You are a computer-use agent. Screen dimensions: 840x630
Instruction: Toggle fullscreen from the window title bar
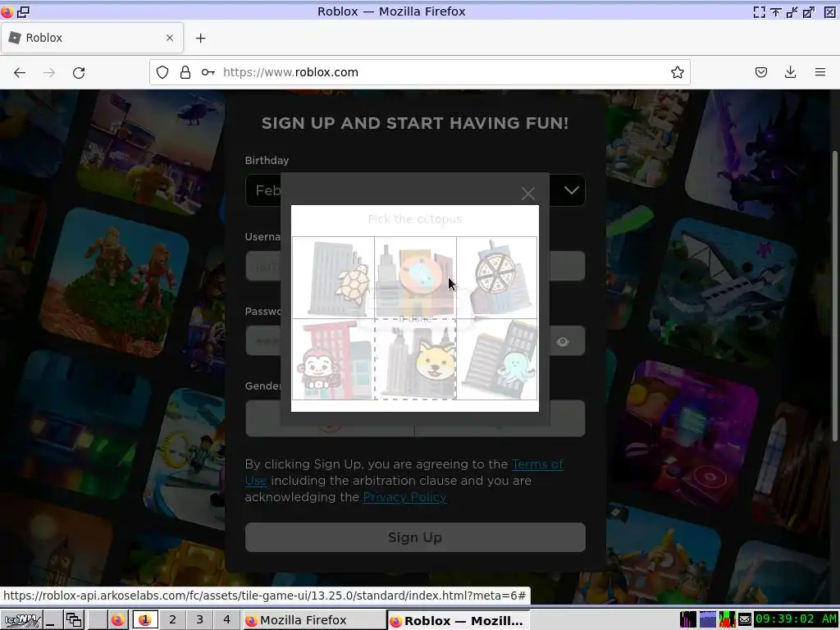click(x=759, y=11)
